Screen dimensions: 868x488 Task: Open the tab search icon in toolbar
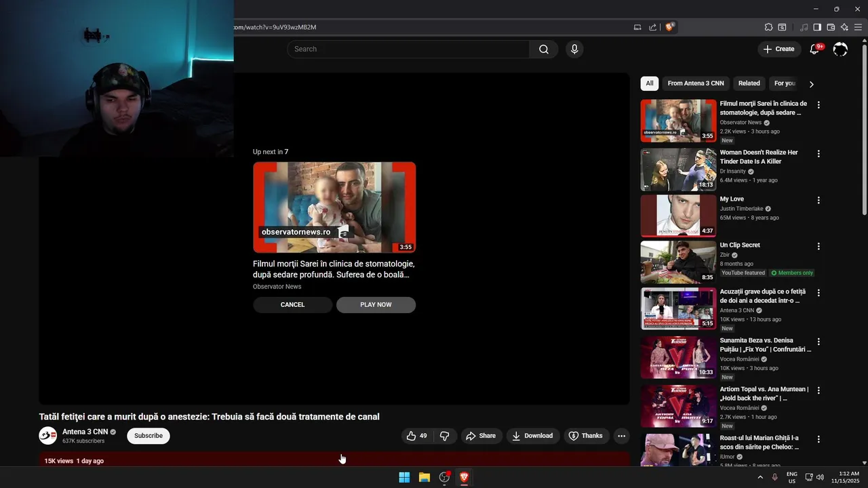[782, 27]
